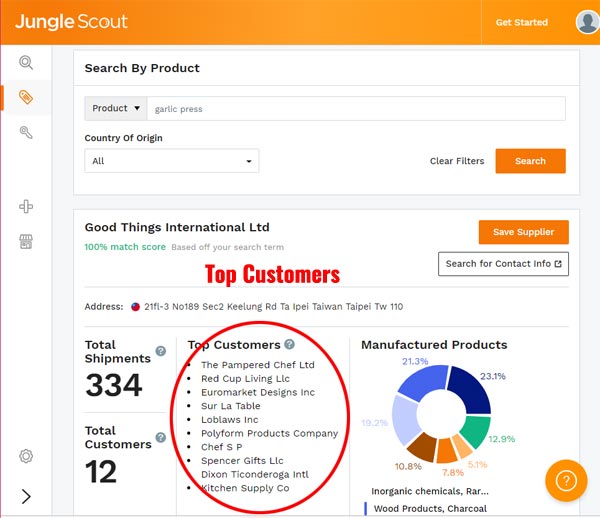This screenshot has width=600, height=518.
Task: Select Dixon Ticonderoga Intl customer
Action: tap(255, 474)
